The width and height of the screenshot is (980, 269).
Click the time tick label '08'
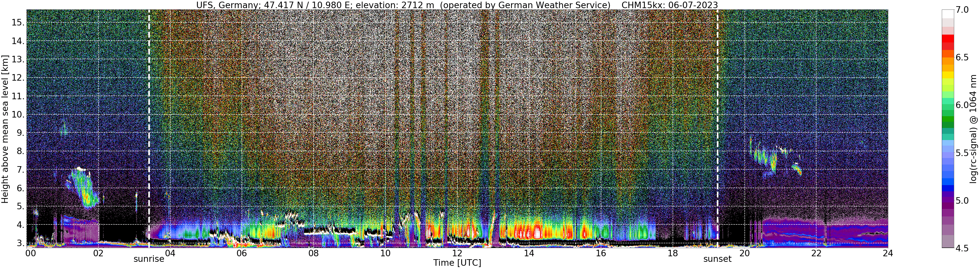pyautogui.click(x=313, y=253)
